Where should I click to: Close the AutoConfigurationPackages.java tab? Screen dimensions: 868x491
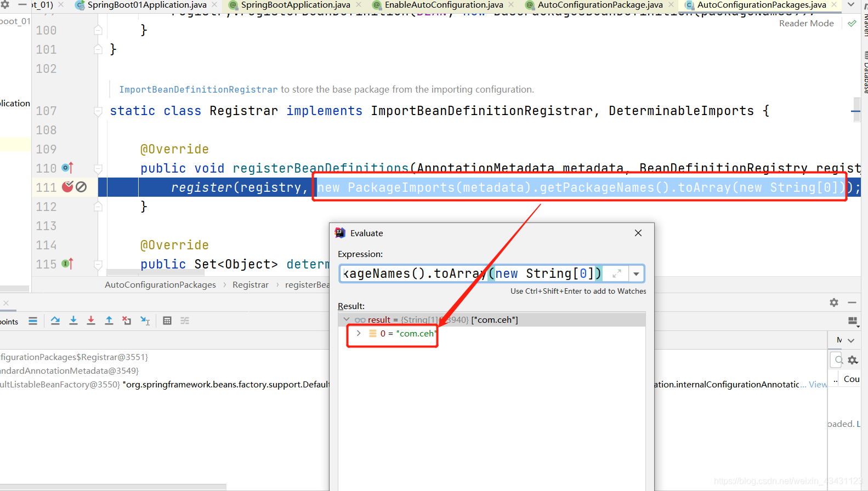[834, 5]
